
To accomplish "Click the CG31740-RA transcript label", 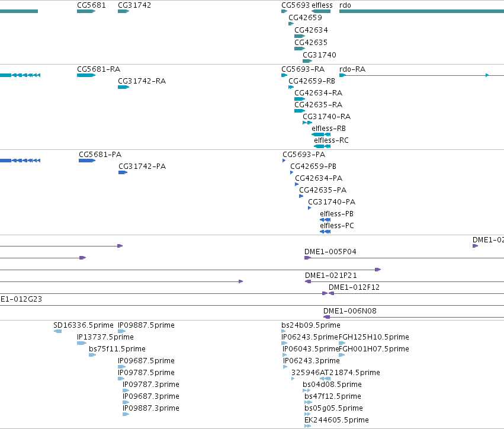I will tap(326, 117).
